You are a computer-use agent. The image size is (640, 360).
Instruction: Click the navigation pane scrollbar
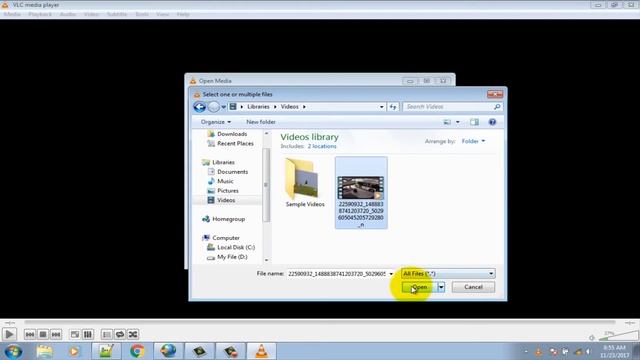[x=267, y=184]
